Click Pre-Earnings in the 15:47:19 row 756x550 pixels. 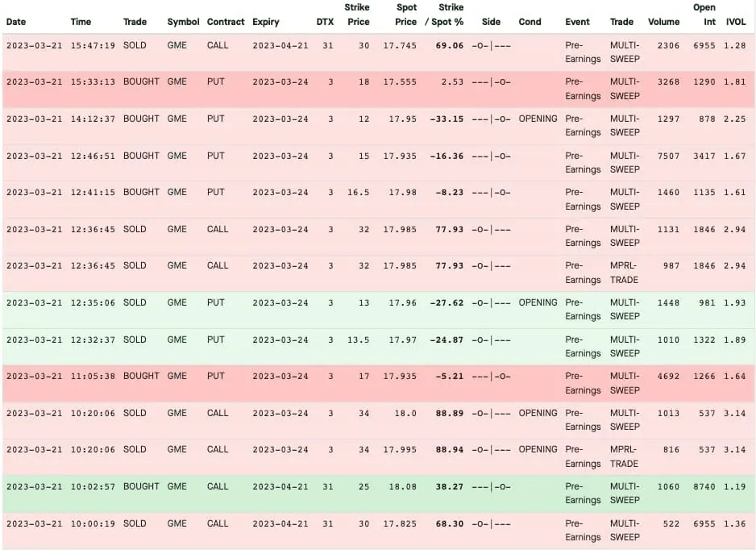(583, 52)
